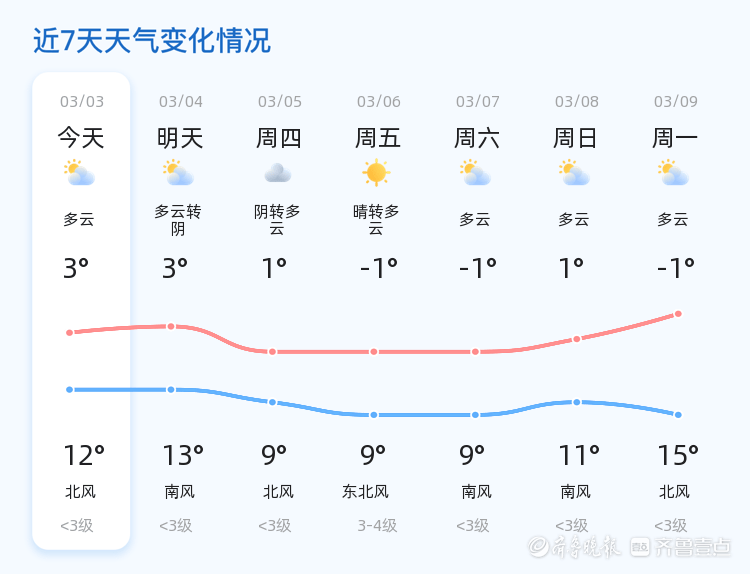The height and width of the screenshot is (574, 750).
Task: Click the red curve point for 03/09
Action: tap(678, 314)
